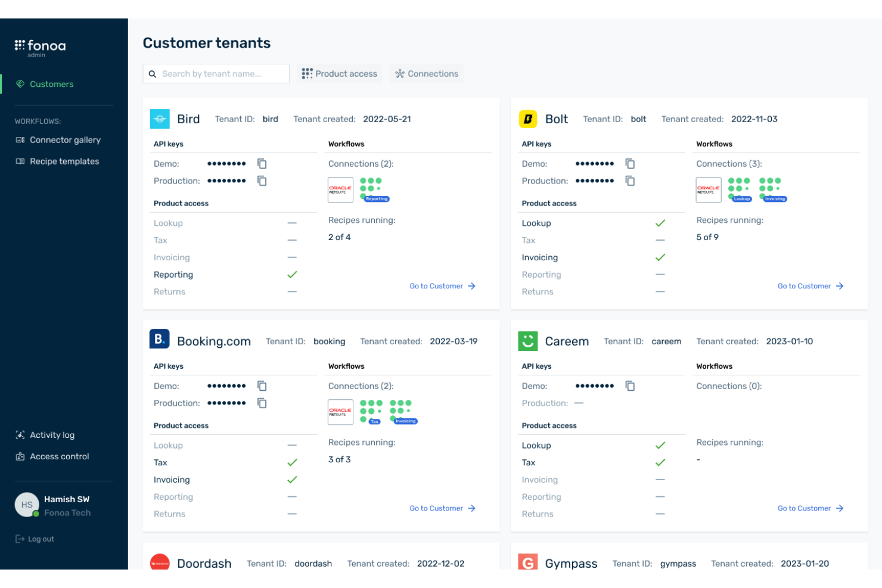This screenshot has width=882, height=588.
Task: Filter tenants by Product access
Action: 340,74
